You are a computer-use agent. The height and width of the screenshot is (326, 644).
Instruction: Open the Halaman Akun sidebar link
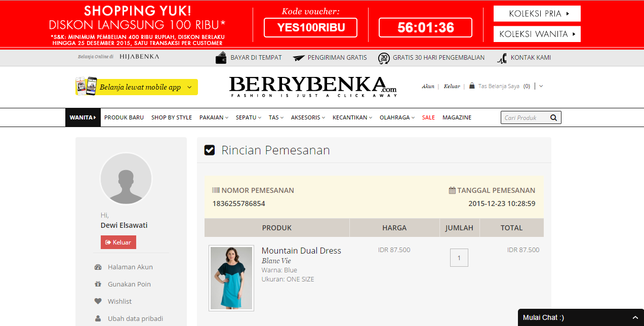click(x=130, y=267)
